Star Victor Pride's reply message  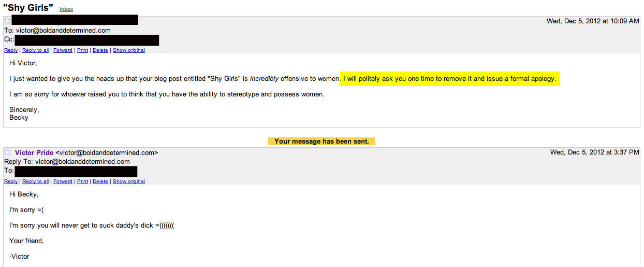point(8,152)
